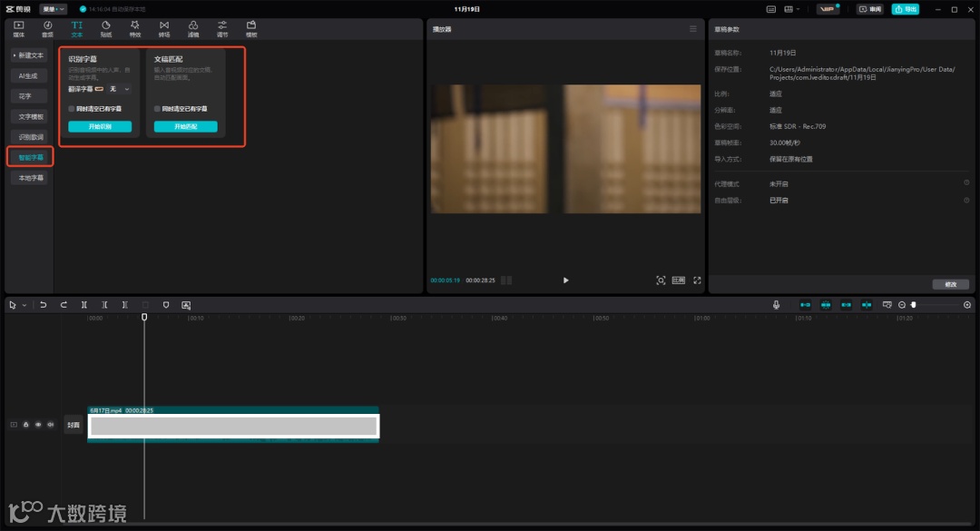Open the player panel hamburger menu
The height and width of the screenshot is (531, 980).
pyautogui.click(x=693, y=29)
